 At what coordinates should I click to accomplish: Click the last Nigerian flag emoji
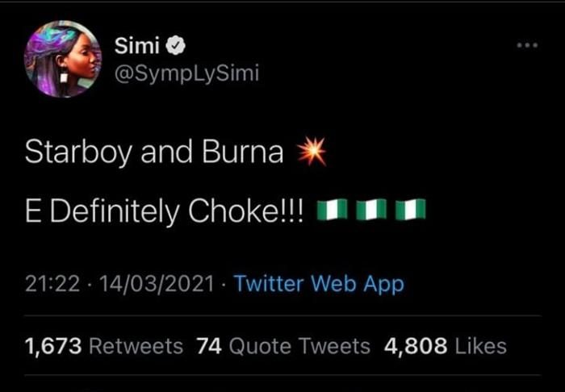click(x=412, y=211)
